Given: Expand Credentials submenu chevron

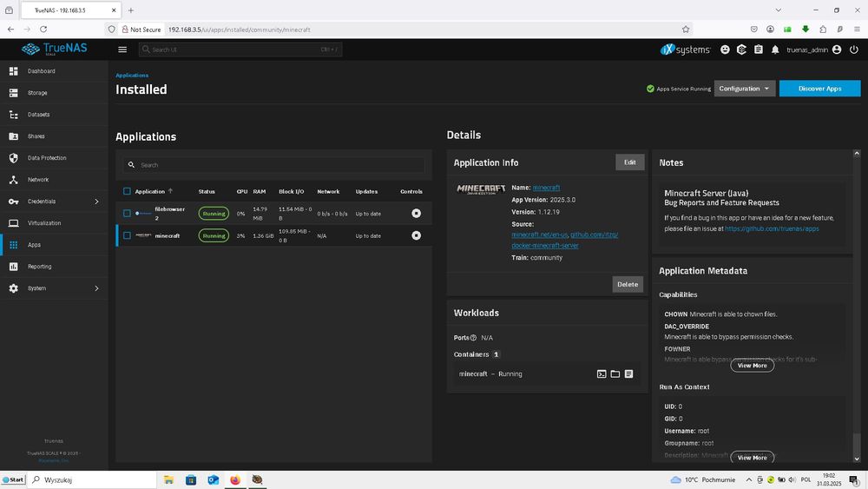Looking at the screenshot, I should (x=97, y=202).
